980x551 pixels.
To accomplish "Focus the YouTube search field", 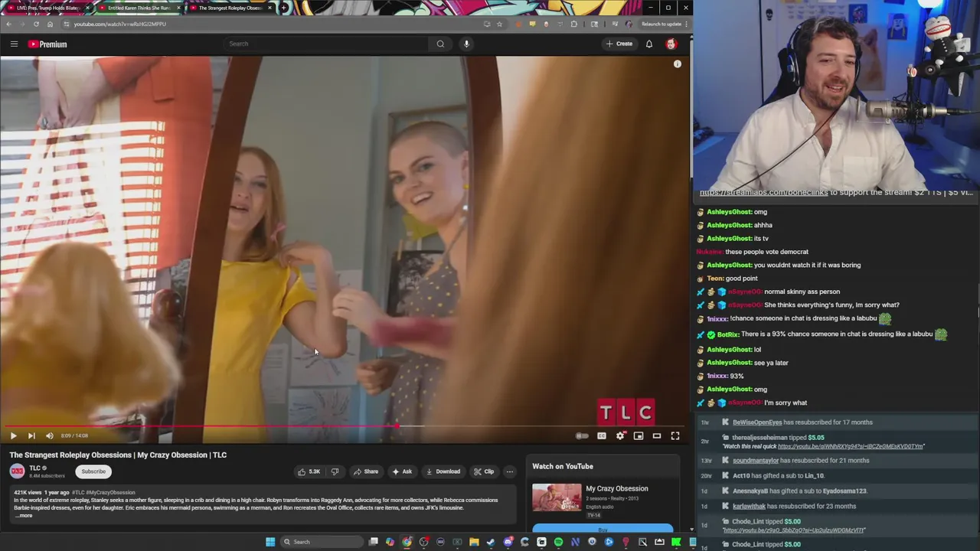I will (325, 44).
